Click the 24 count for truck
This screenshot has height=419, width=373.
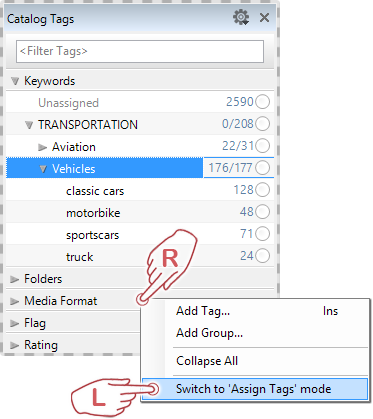[x=247, y=256]
